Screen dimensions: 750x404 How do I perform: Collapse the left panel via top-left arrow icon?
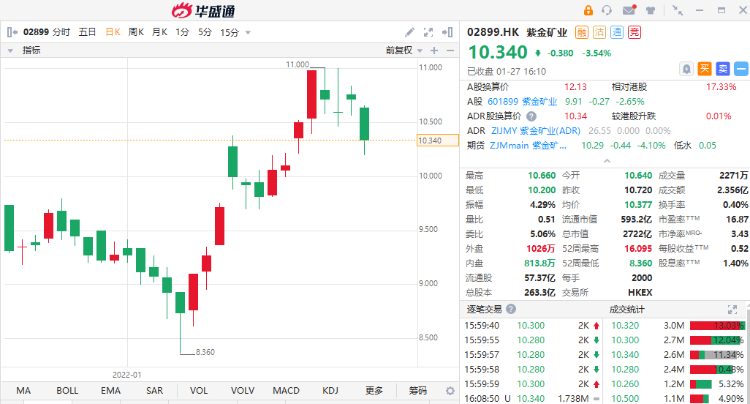coord(12,32)
